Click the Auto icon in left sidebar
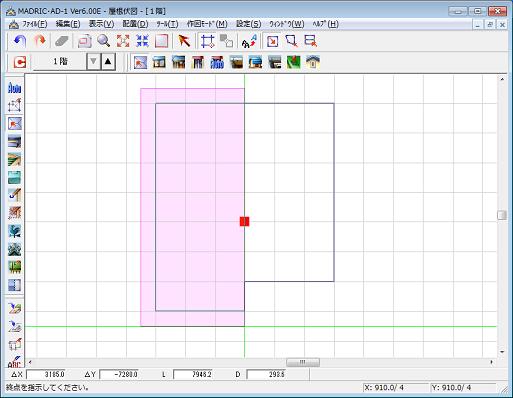Screen dimensions: 513x398 point(14,88)
